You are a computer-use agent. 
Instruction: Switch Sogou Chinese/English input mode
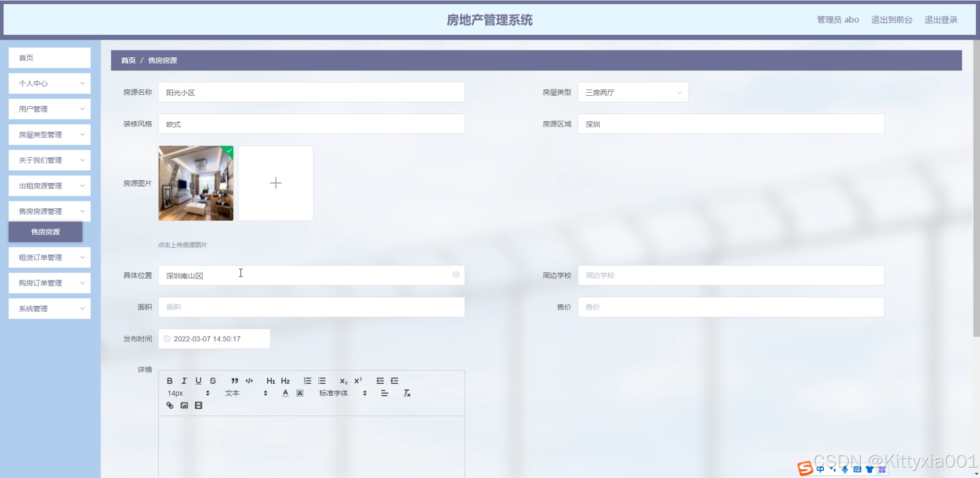point(821,469)
